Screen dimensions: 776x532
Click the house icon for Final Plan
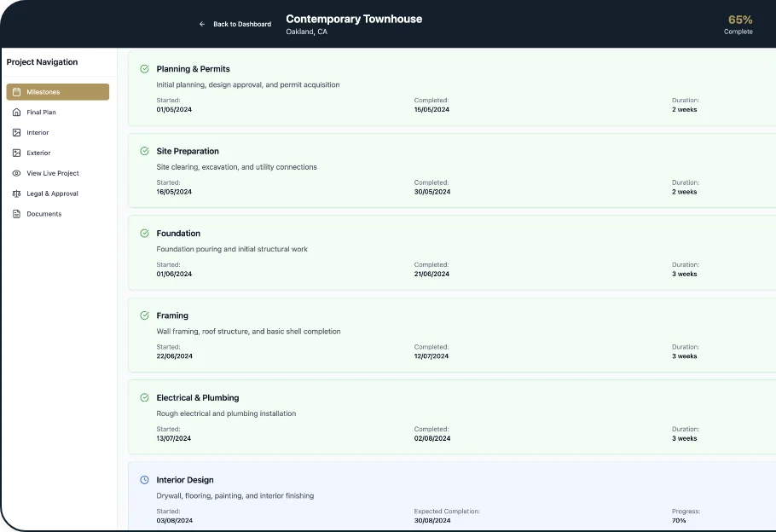click(x=16, y=113)
